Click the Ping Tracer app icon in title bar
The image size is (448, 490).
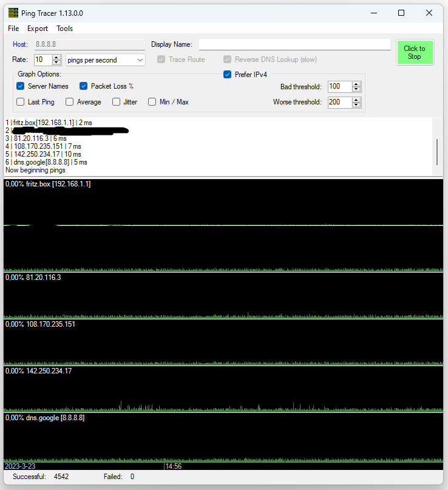click(13, 13)
